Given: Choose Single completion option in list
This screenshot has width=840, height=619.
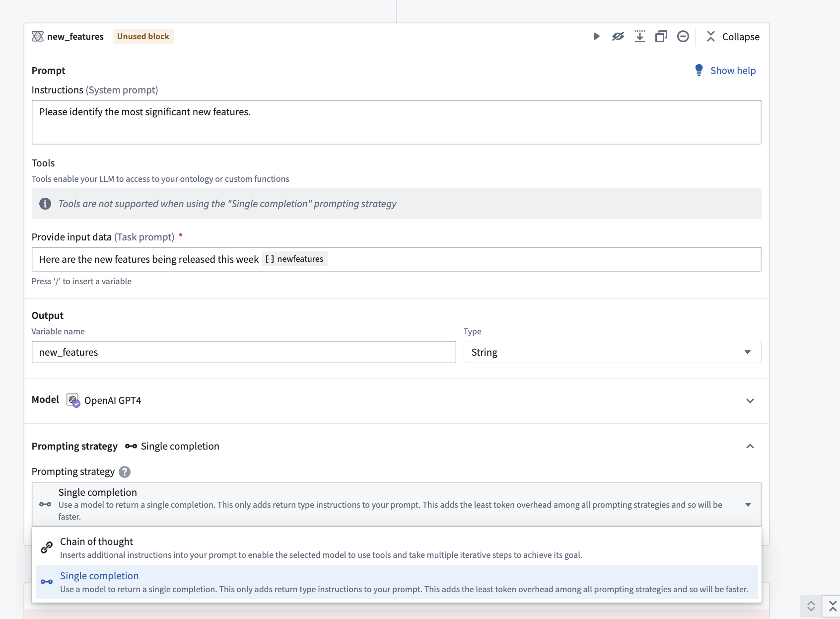Looking at the screenshot, I should pyautogui.click(x=396, y=582).
